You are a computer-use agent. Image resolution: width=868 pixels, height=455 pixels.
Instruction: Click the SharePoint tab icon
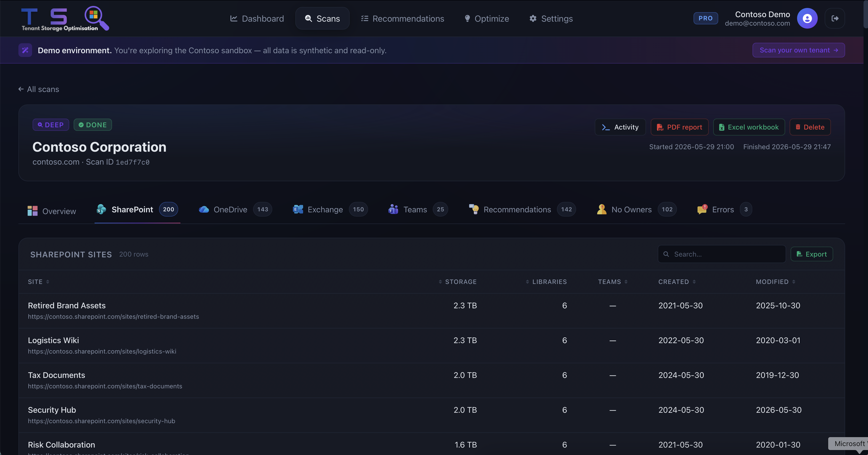click(x=101, y=209)
